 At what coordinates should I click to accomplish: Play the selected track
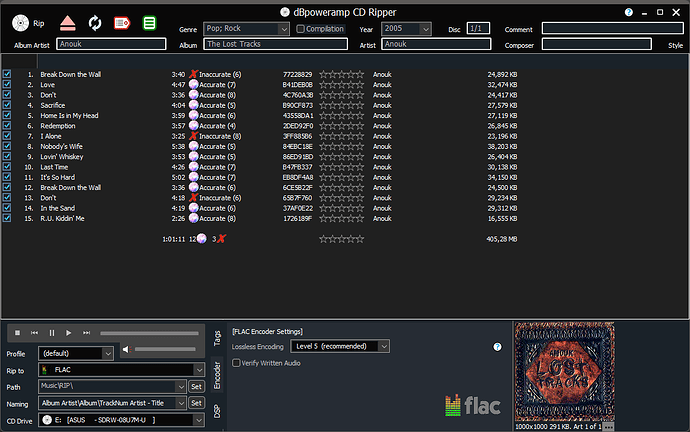68,332
